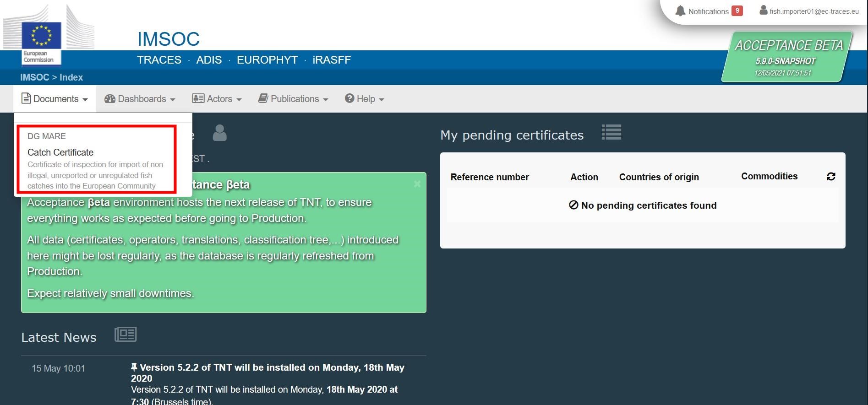The width and height of the screenshot is (868, 405).
Task: Click the newspaper icon beside Latest News
Action: coord(126,335)
